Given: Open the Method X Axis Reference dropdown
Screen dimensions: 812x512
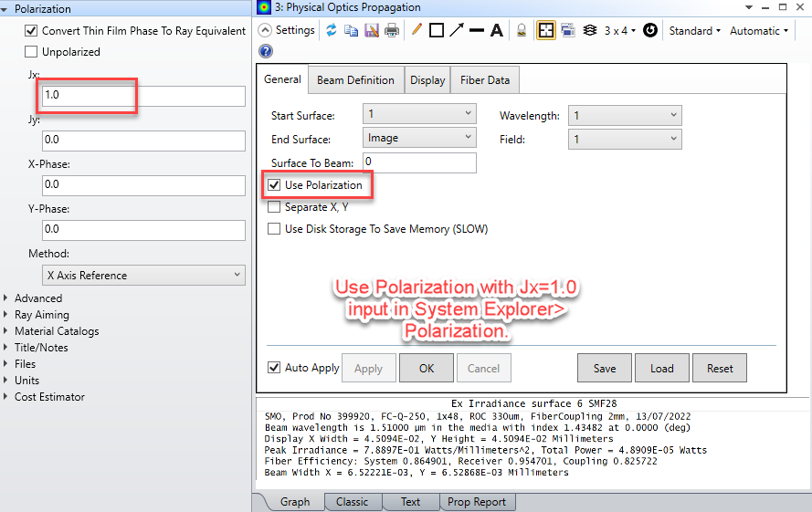Looking at the screenshot, I should coord(143,275).
